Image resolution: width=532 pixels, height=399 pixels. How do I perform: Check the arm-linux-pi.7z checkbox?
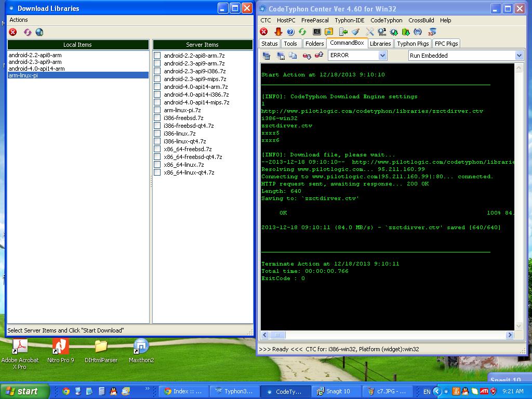pyautogui.click(x=157, y=110)
